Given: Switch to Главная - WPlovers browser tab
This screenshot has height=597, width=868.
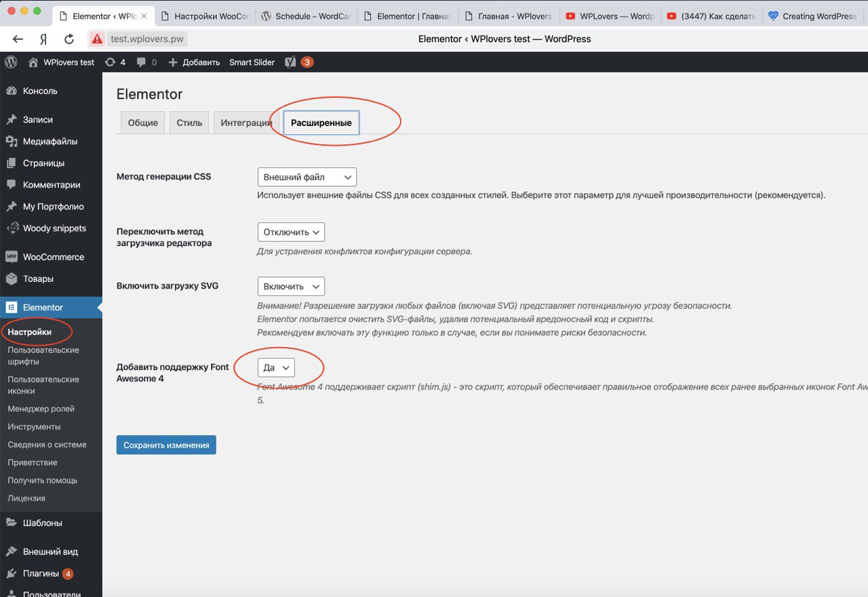Looking at the screenshot, I should [508, 16].
